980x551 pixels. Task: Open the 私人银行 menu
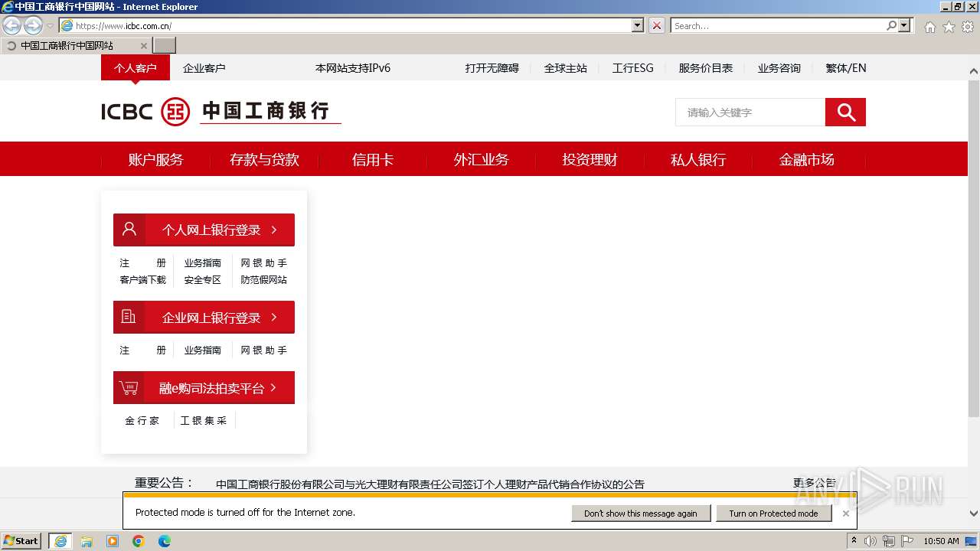(698, 160)
